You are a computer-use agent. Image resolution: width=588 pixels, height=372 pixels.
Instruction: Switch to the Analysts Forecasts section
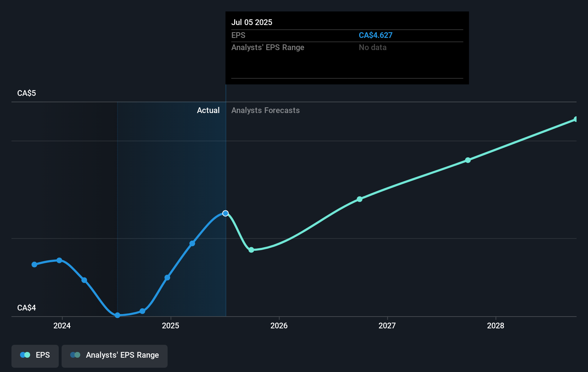click(x=265, y=110)
